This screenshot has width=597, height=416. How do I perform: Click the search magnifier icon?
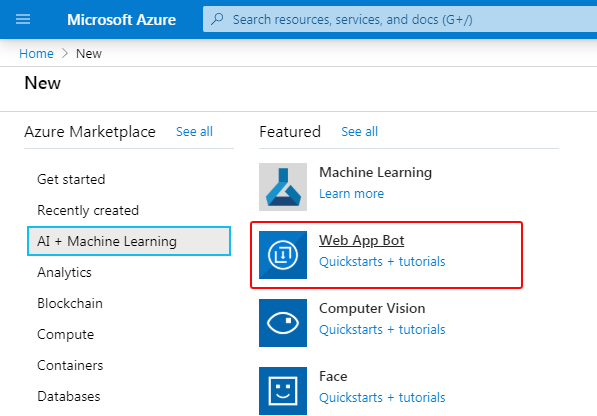point(217,19)
